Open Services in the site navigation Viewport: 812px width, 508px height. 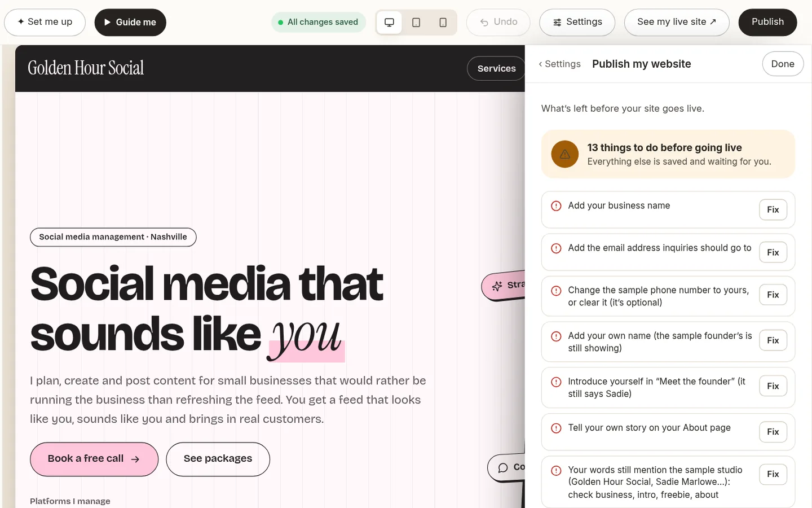496,68
